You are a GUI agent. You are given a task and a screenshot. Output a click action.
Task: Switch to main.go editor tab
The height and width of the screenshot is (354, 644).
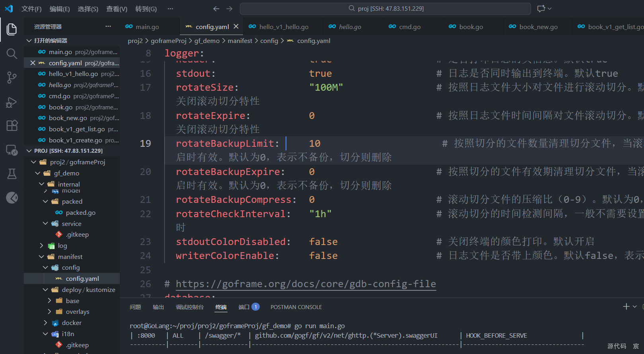pyautogui.click(x=147, y=27)
